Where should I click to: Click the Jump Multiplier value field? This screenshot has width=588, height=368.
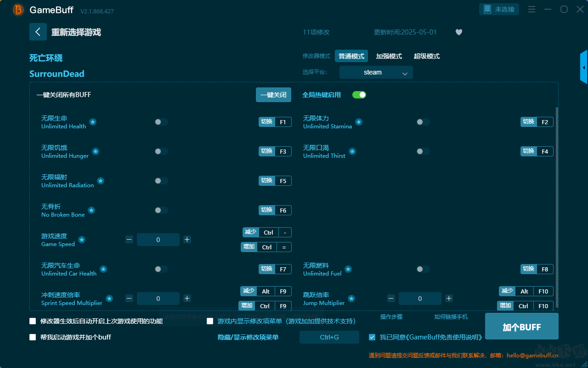coord(420,299)
